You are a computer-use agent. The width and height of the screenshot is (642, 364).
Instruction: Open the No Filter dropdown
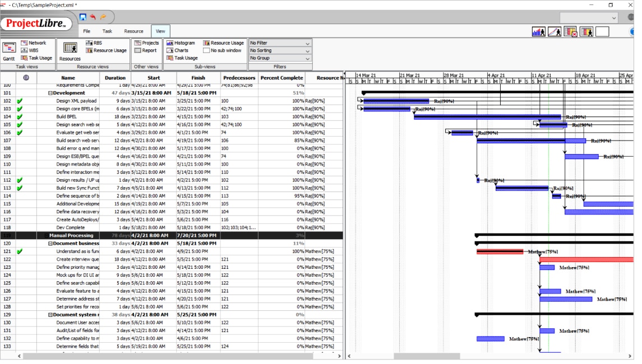280,43
